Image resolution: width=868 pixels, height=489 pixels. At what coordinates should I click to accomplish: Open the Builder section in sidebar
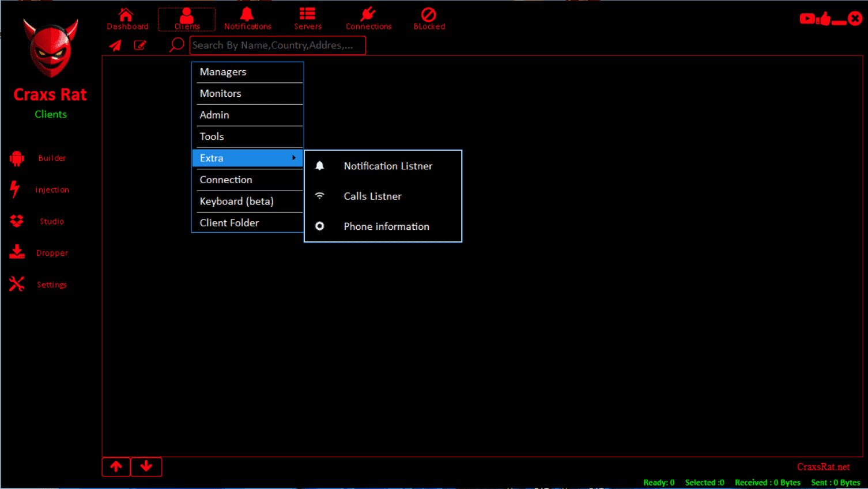click(38, 158)
